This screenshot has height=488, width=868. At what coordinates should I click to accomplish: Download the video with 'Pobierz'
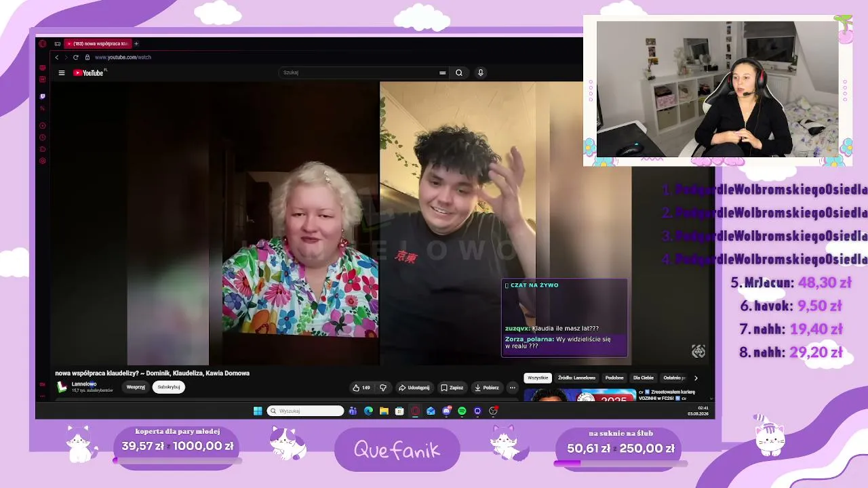(x=487, y=388)
